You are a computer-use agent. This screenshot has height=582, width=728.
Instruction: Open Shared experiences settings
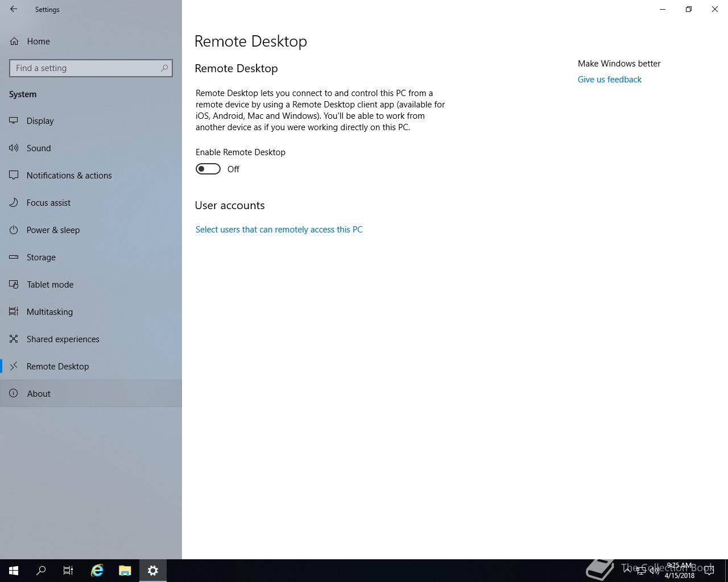click(91, 339)
